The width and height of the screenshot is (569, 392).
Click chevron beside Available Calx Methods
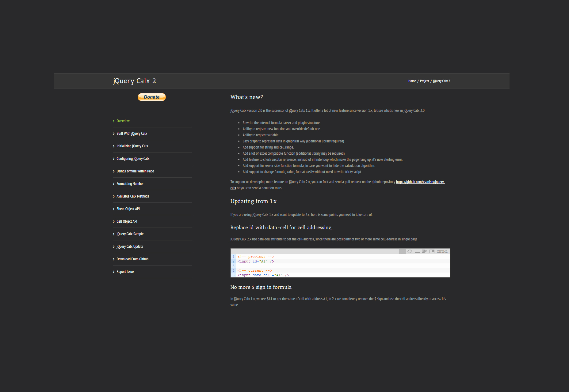click(x=114, y=197)
